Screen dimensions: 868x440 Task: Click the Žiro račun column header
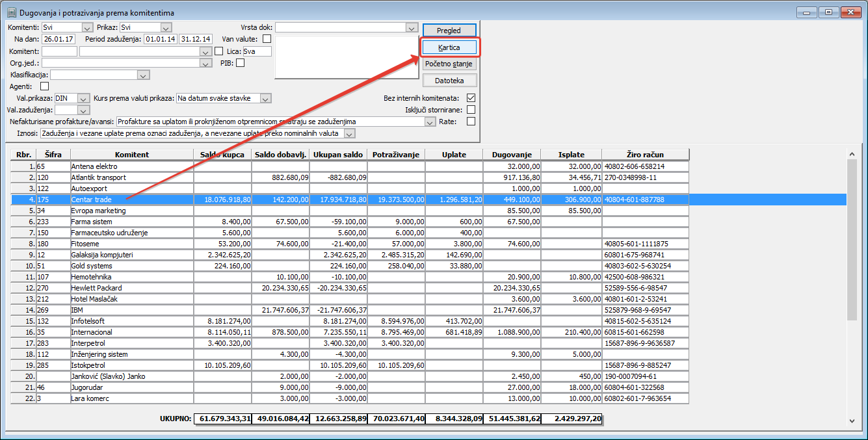point(646,155)
